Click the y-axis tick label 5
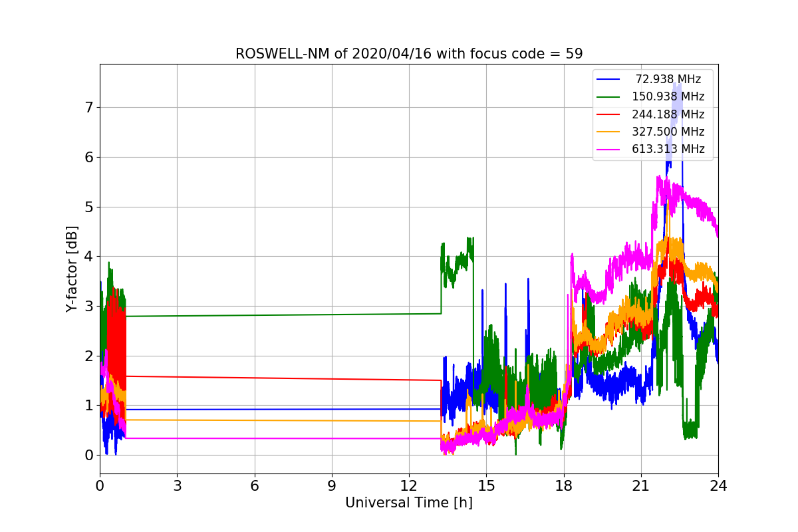 coord(89,207)
